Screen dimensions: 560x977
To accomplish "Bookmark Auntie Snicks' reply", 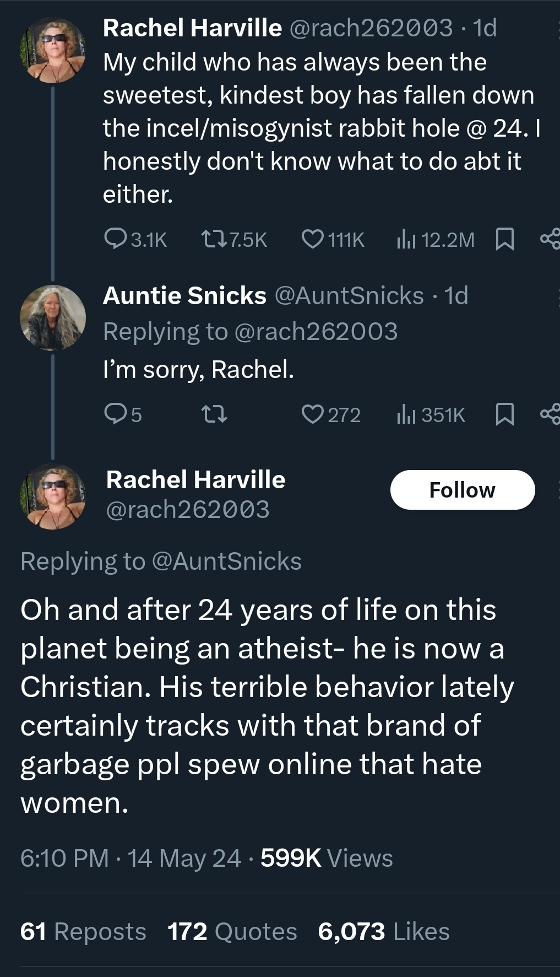I will tap(505, 414).
